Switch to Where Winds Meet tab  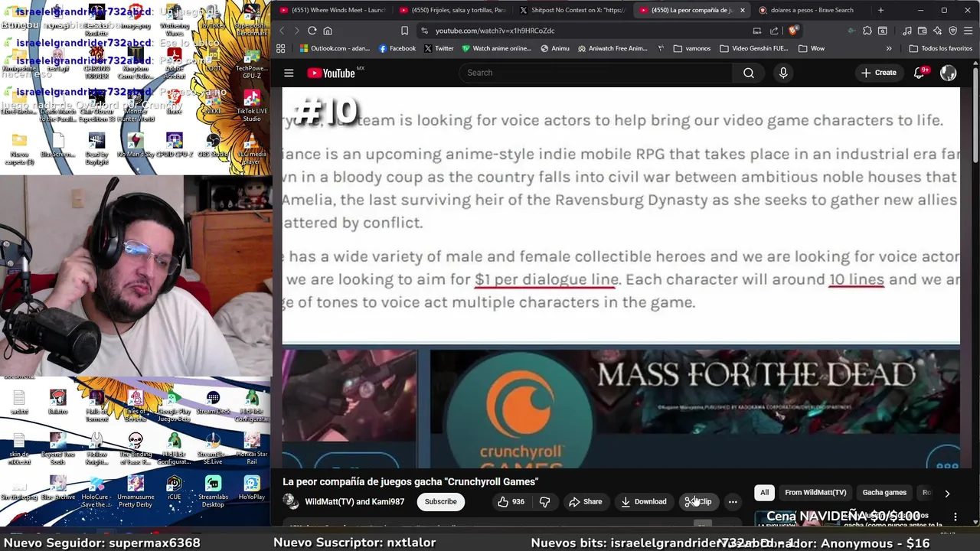click(332, 10)
